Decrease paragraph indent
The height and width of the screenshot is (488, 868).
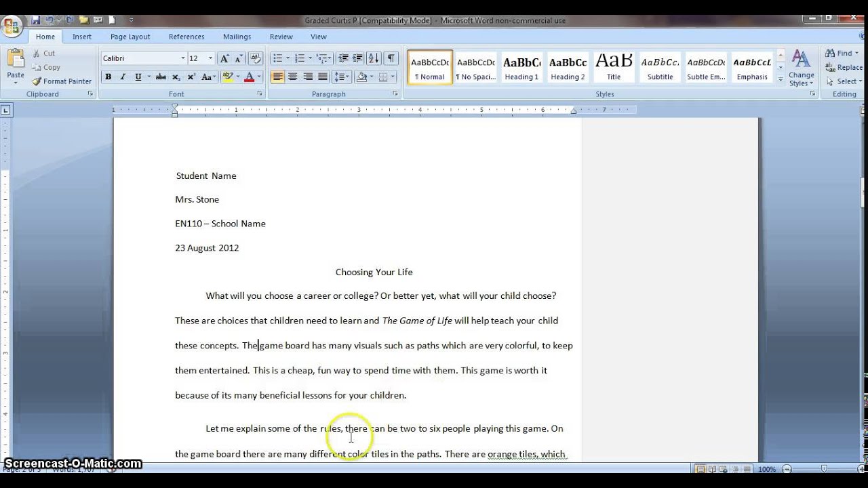point(343,58)
